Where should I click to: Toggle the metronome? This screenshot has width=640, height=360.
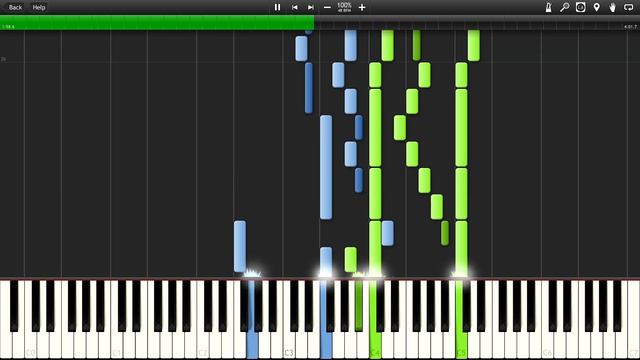[548, 7]
